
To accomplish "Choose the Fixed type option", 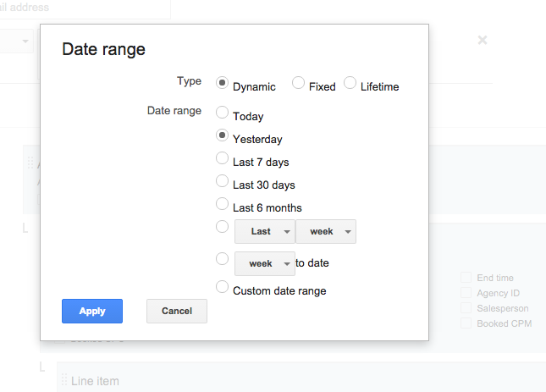I will click(x=298, y=83).
